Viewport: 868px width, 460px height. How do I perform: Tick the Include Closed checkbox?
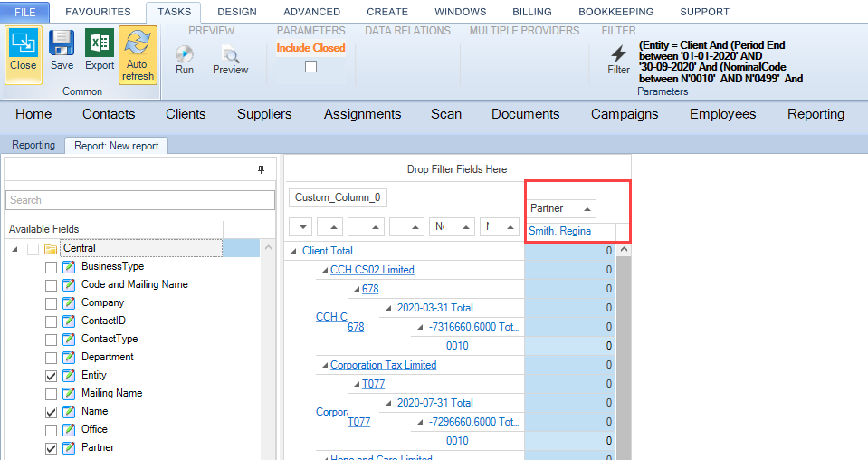click(x=311, y=67)
